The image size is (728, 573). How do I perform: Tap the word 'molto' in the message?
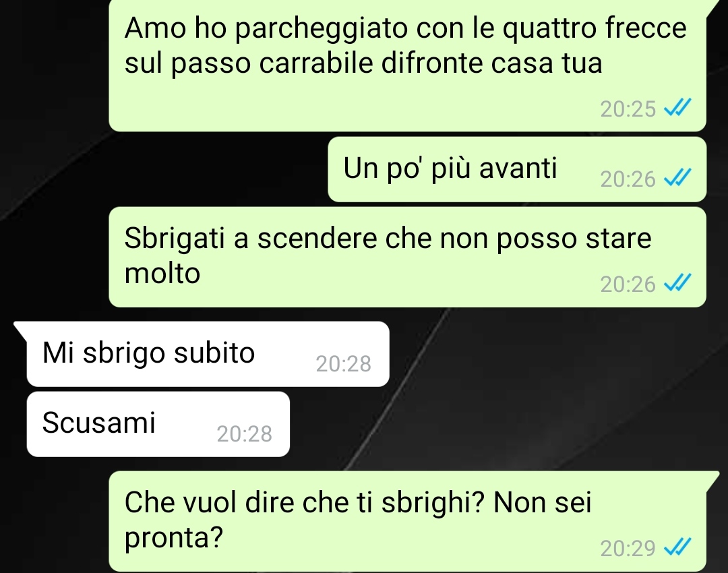point(162,273)
